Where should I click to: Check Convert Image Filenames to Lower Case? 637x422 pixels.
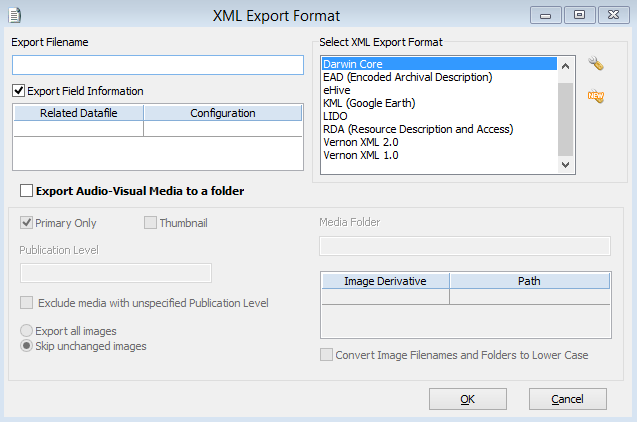point(326,355)
